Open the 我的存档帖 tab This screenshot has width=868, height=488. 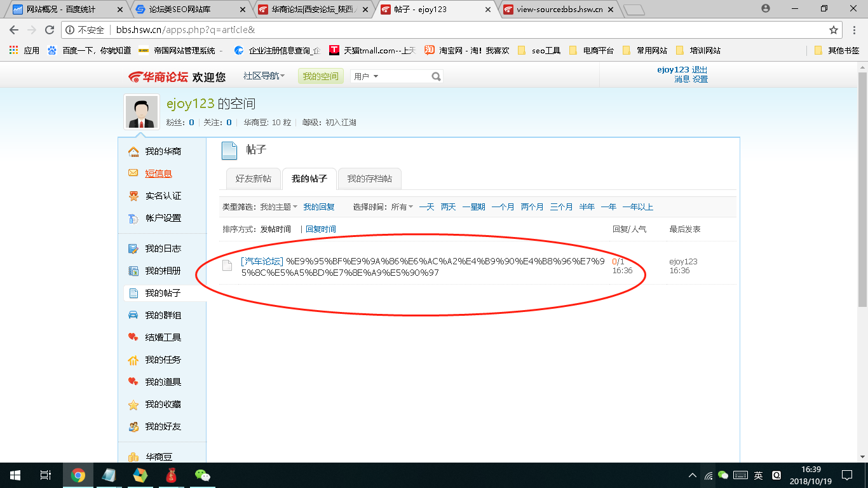click(369, 179)
